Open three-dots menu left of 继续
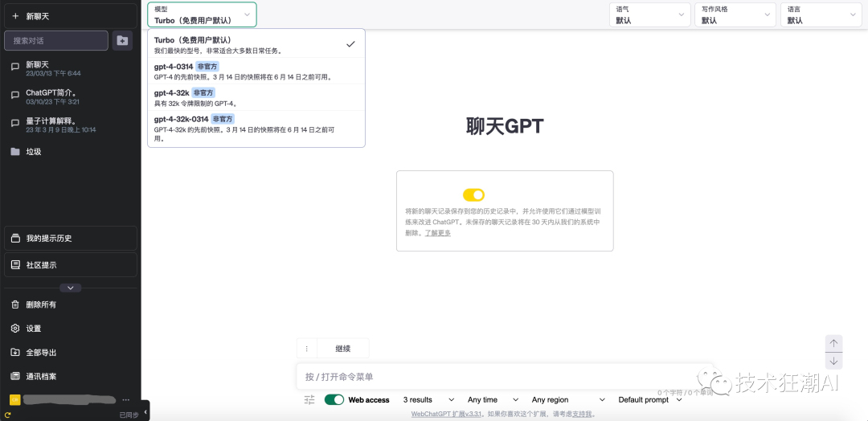The height and width of the screenshot is (421, 868). 307,349
